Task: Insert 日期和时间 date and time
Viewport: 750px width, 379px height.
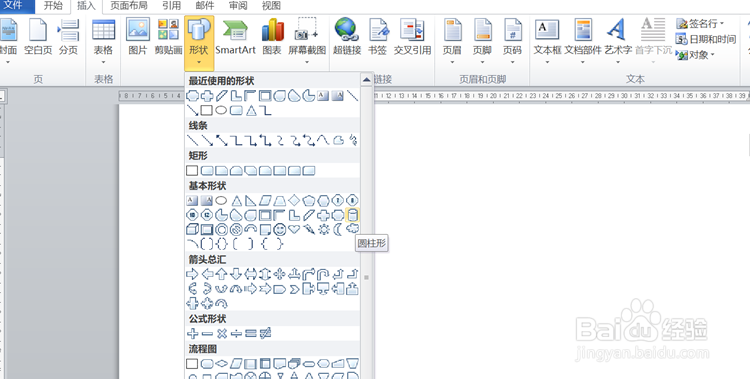Action: (x=706, y=39)
